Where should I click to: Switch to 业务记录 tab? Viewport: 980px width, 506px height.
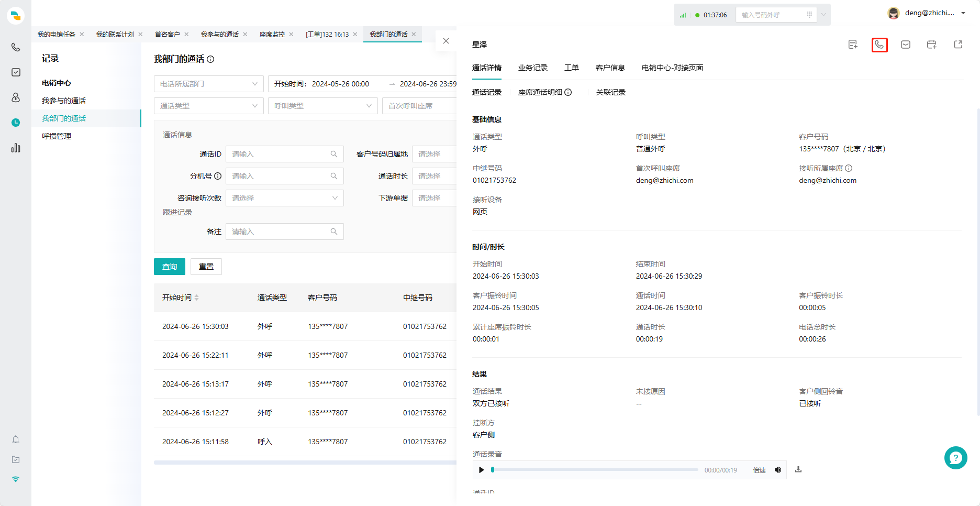[533, 68]
